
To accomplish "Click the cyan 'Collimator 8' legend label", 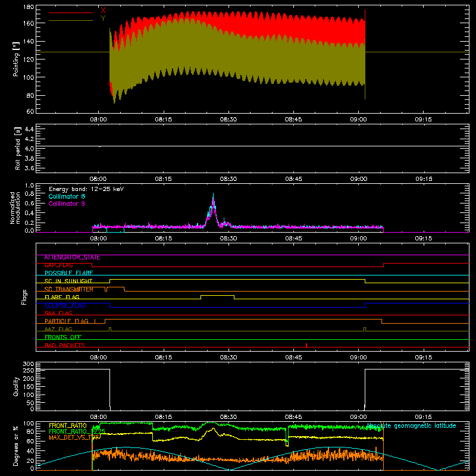I will coord(67,196).
